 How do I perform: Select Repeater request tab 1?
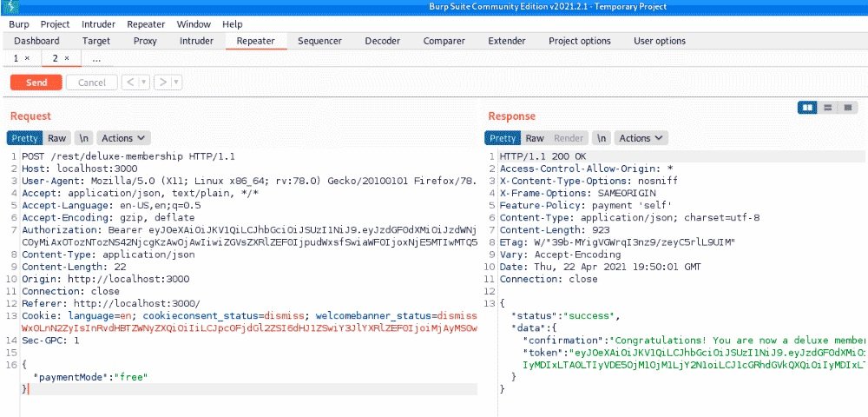(16, 58)
